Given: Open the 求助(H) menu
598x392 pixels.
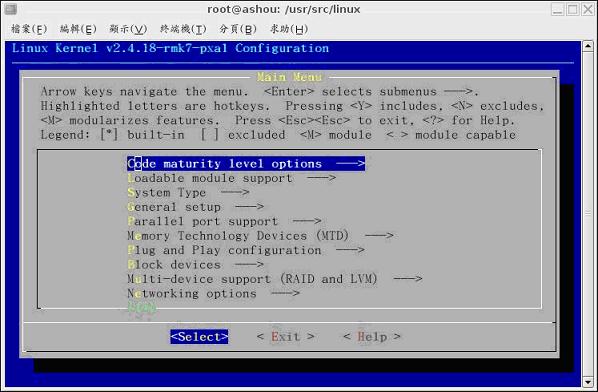Looking at the screenshot, I should [x=289, y=29].
